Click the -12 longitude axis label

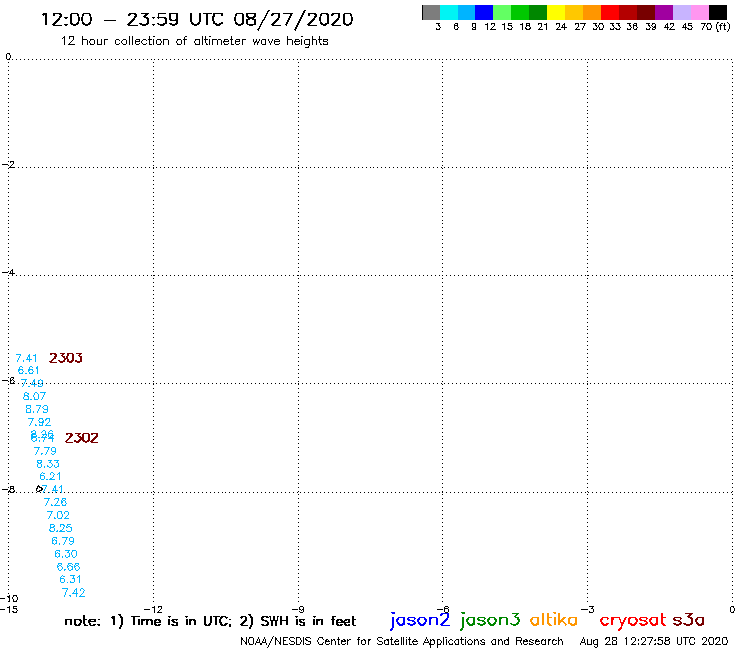coord(153,609)
